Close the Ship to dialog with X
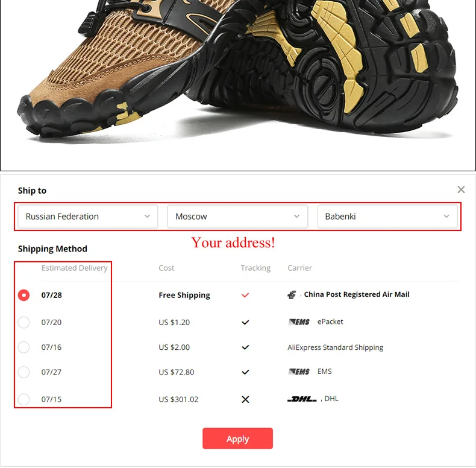Screen dimensions: 476x468 pos(461,189)
